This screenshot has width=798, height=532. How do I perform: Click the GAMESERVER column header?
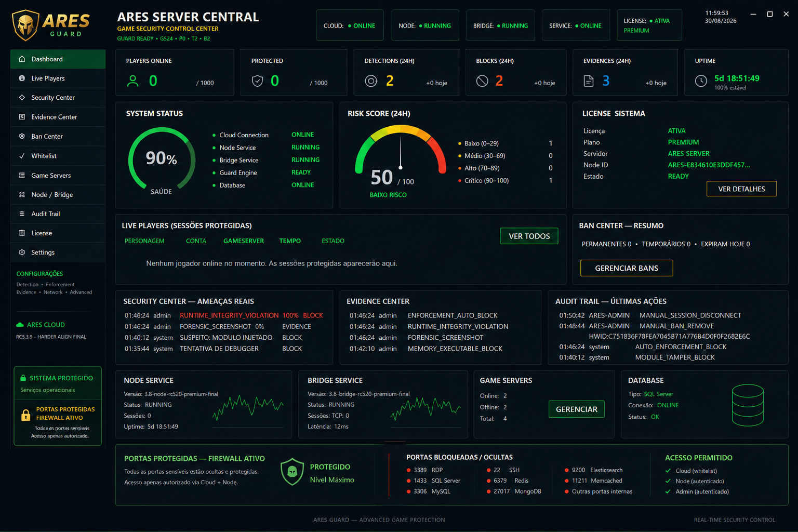click(244, 241)
